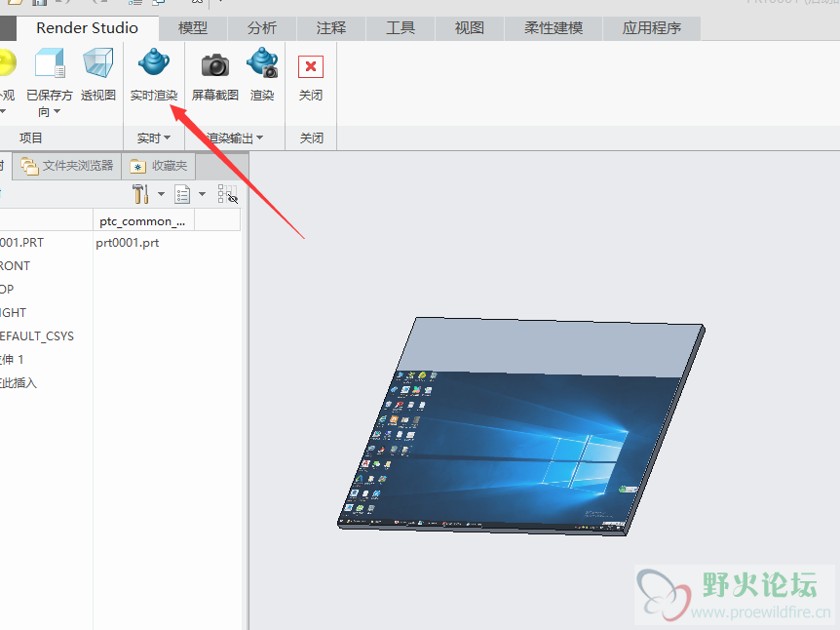This screenshot has height=630, width=840.
Task: Open the Render Studio ribbon tab
Action: click(x=88, y=28)
